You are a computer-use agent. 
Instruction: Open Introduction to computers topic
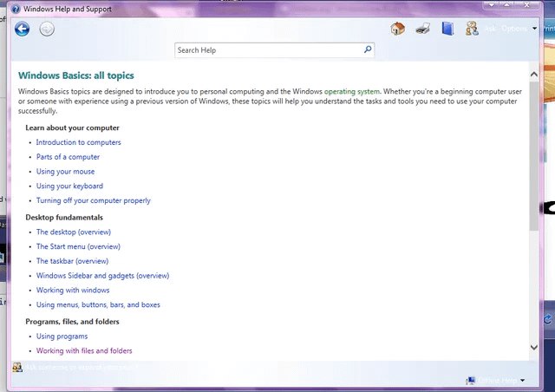[x=79, y=142]
